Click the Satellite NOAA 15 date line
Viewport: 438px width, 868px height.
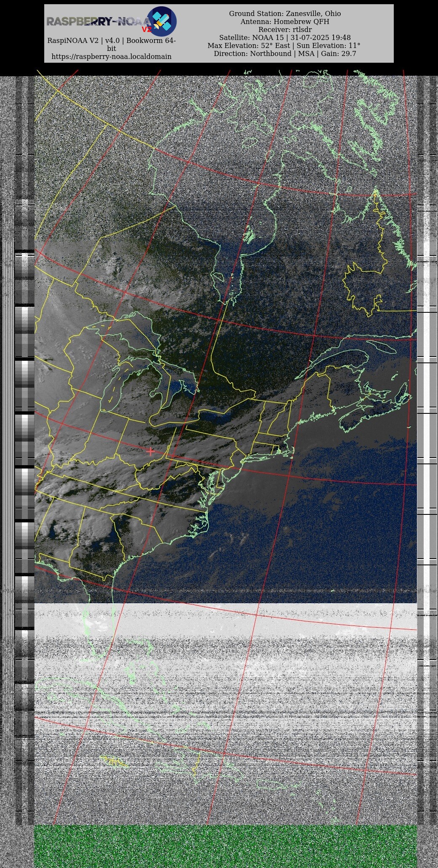tap(285, 37)
